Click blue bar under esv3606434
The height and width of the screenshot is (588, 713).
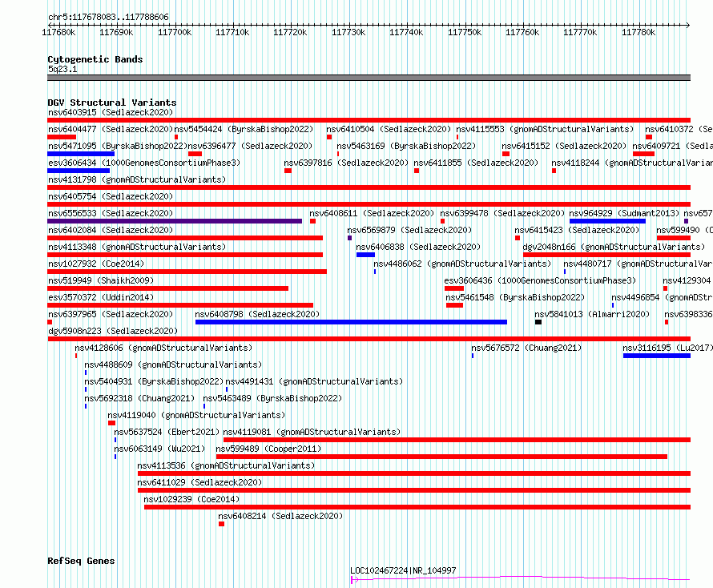pyautogui.click(x=79, y=171)
